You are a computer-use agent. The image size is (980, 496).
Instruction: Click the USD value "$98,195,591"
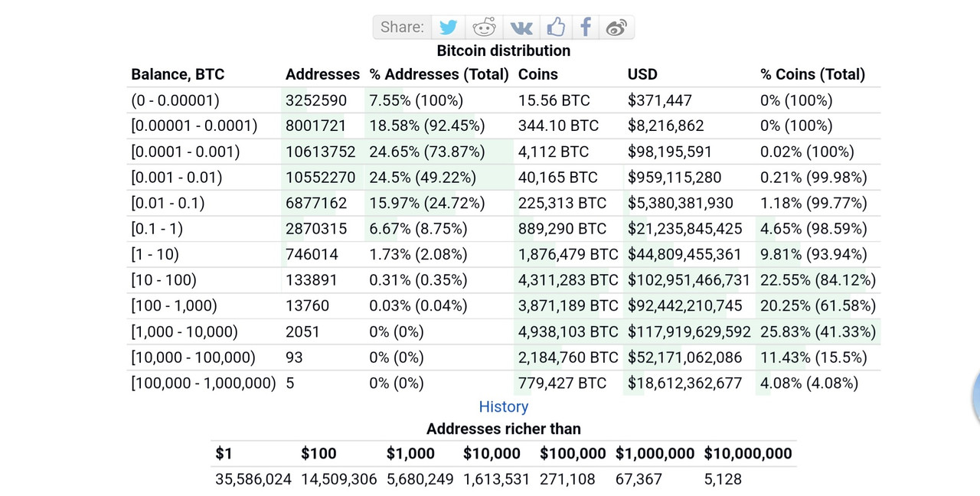click(670, 152)
